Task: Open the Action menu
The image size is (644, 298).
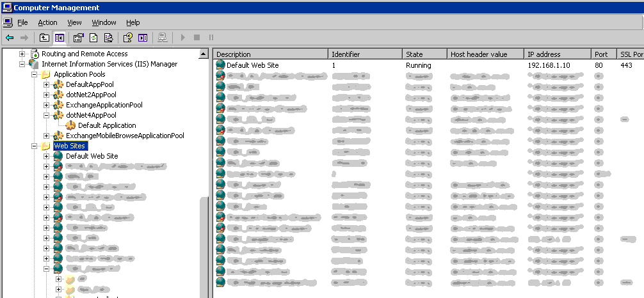Action: tap(47, 22)
